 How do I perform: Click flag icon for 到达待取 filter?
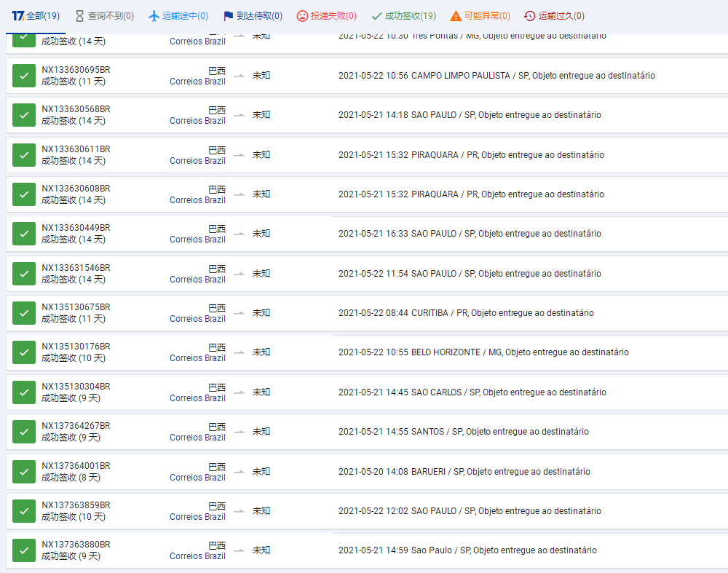[229, 16]
